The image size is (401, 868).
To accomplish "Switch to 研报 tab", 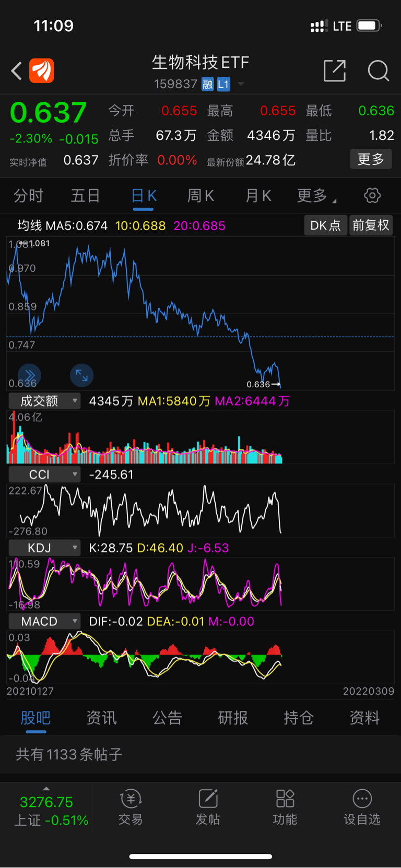I will coord(233,718).
